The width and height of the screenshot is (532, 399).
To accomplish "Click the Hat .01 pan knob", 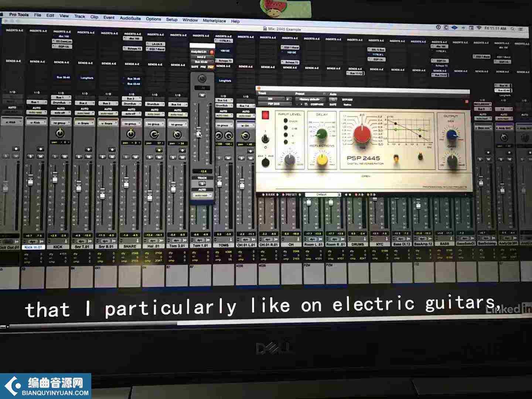I will point(154,134).
